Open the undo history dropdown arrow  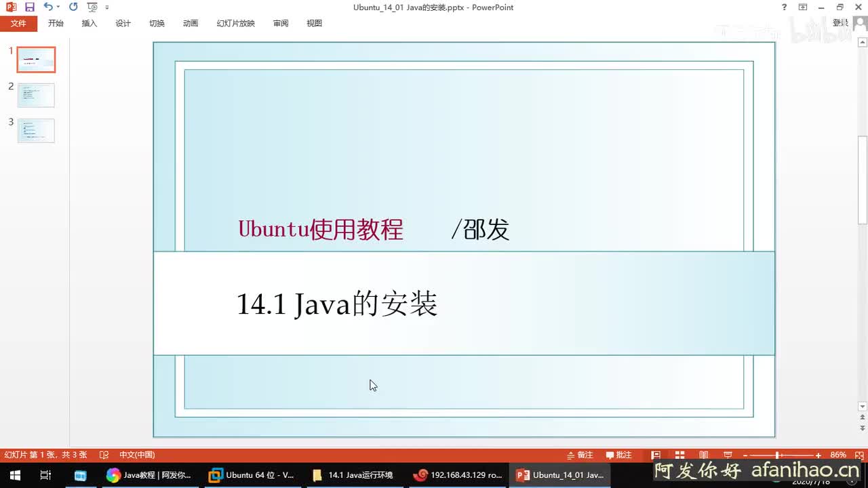coord(58,7)
